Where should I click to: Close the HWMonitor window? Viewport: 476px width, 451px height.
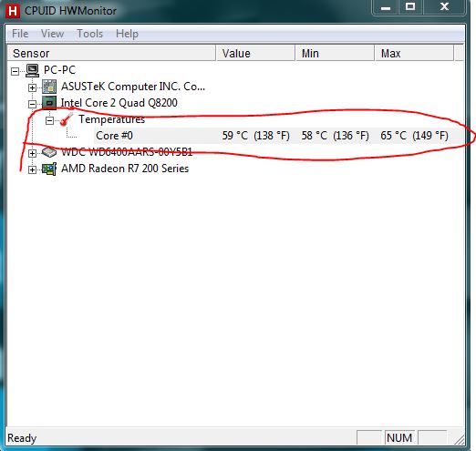[444, 7]
